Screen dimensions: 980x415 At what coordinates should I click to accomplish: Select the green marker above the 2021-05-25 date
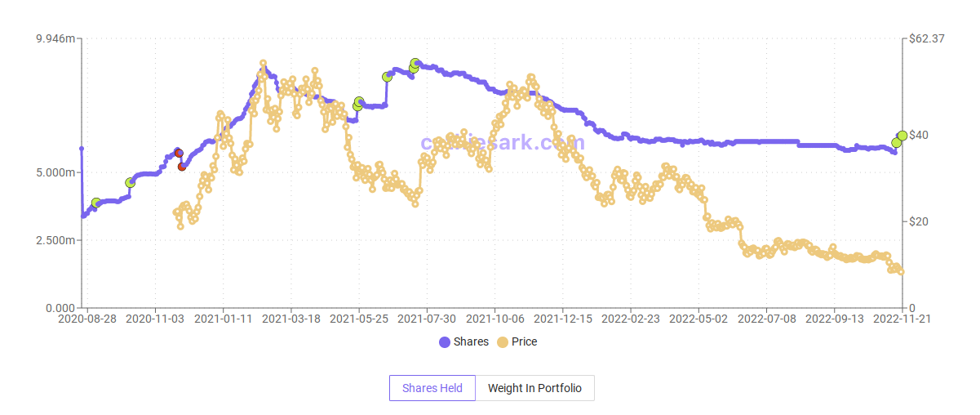click(358, 104)
